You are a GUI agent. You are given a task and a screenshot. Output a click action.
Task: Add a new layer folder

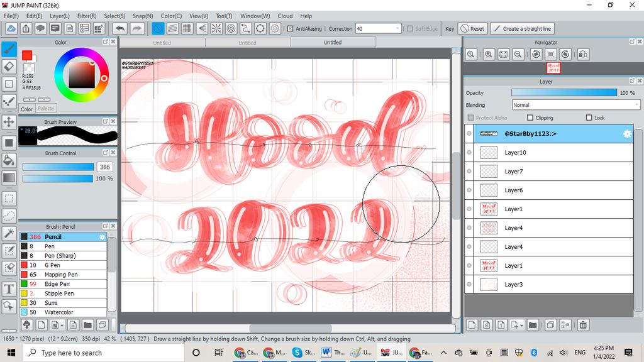pyautogui.click(x=533, y=325)
